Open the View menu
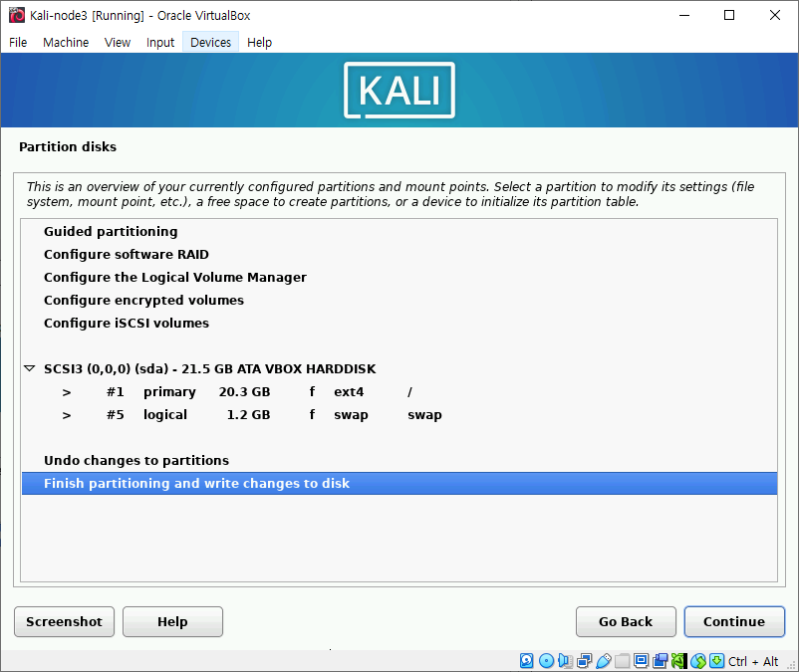Screen dimensions: 799x672 click(x=118, y=42)
